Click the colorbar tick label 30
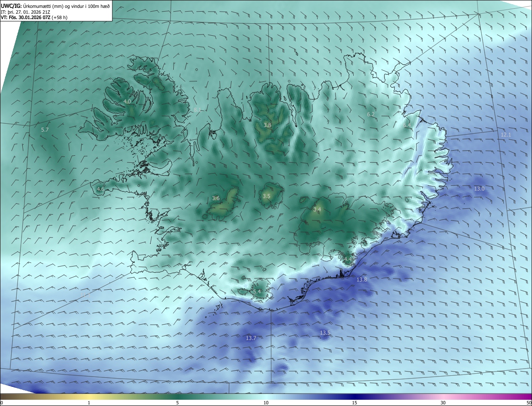The width and height of the screenshot is (532, 406). [x=443, y=403]
